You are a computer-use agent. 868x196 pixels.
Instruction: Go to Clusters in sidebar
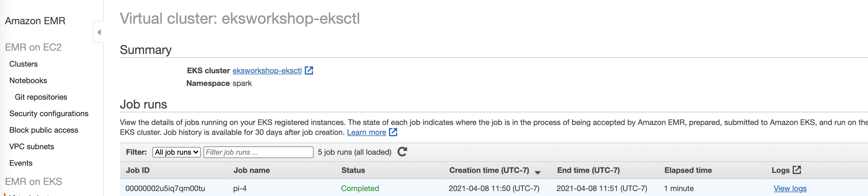(x=24, y=64)
